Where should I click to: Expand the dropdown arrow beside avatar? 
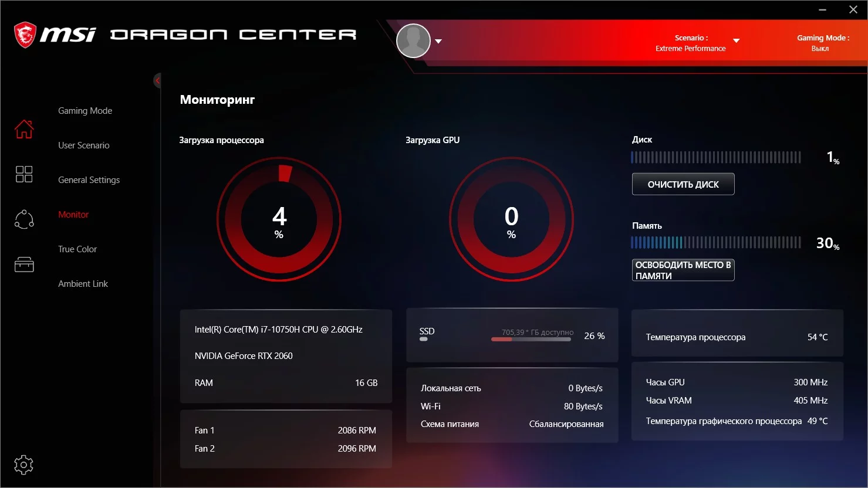438,42
